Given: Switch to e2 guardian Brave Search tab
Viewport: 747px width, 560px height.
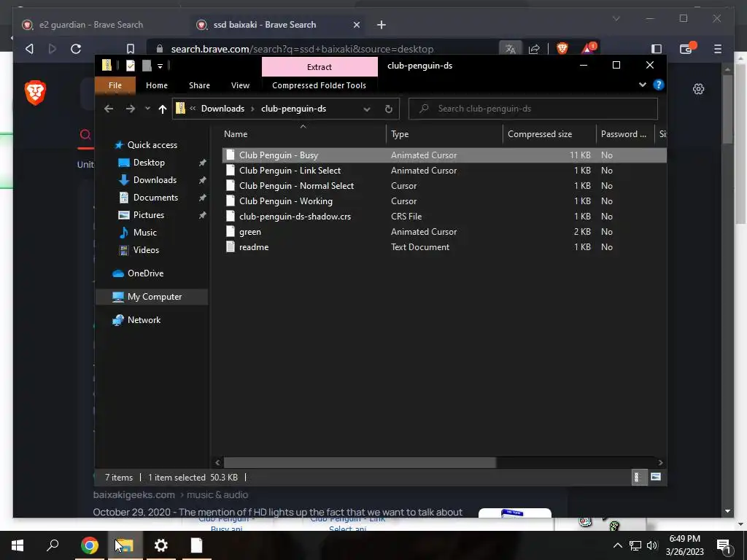Looking at the screenshot, I should coord(90,25).
